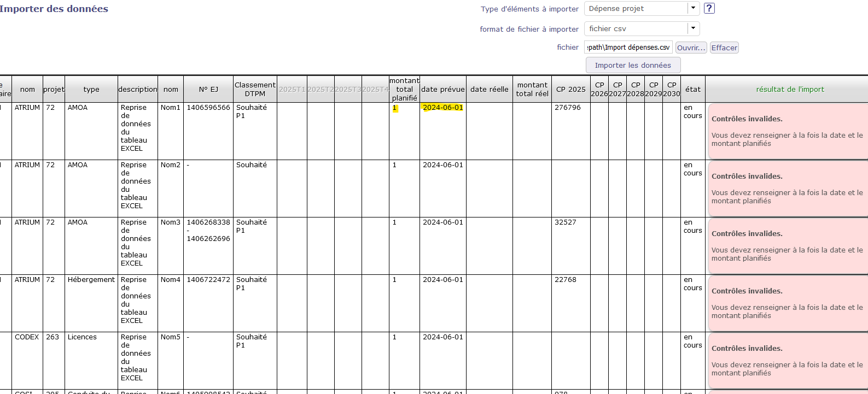Click 'Importer les données' button
Viewport: 868px width, 394px height.
(633, 65)
